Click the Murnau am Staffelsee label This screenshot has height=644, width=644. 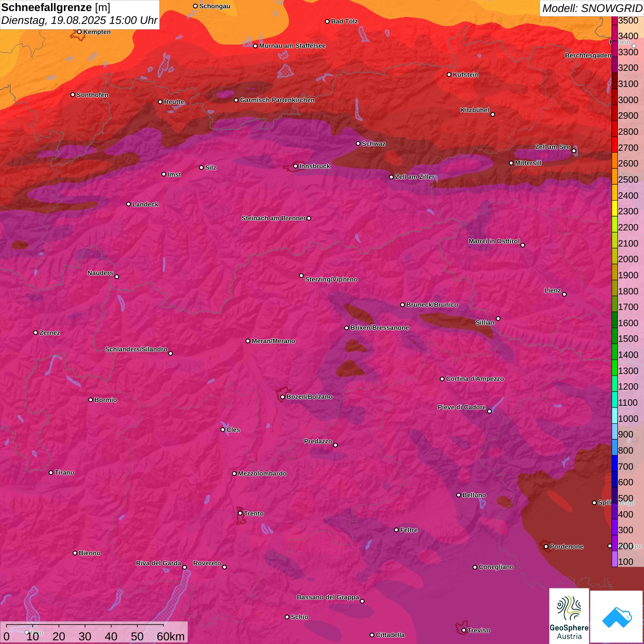click(x=292, y=46)
